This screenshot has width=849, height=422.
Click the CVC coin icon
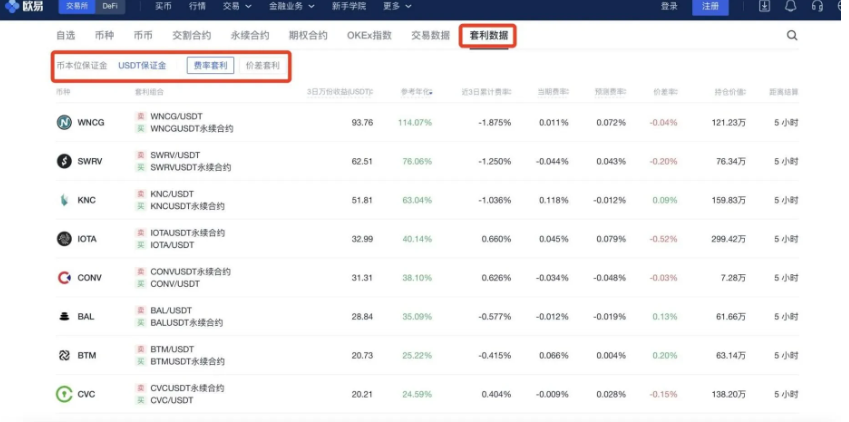[x=64, y=394]
